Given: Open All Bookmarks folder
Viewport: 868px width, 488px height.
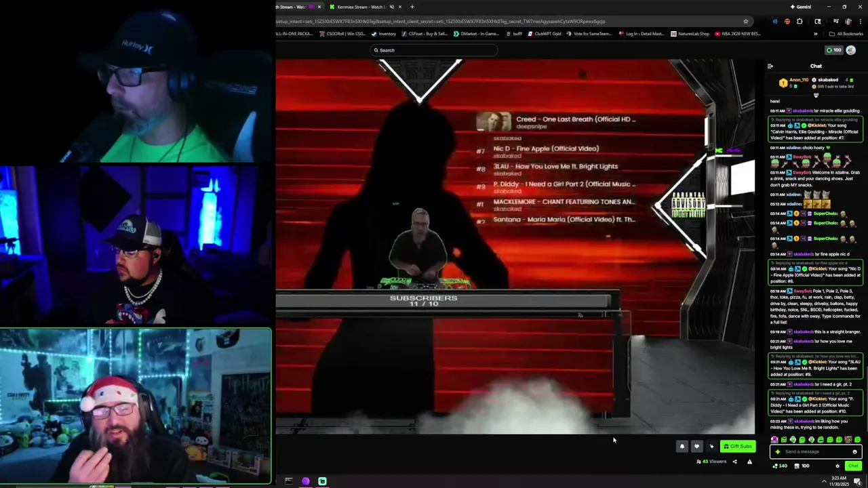Looking at the screenshot, I should click(x=846, y=34).
